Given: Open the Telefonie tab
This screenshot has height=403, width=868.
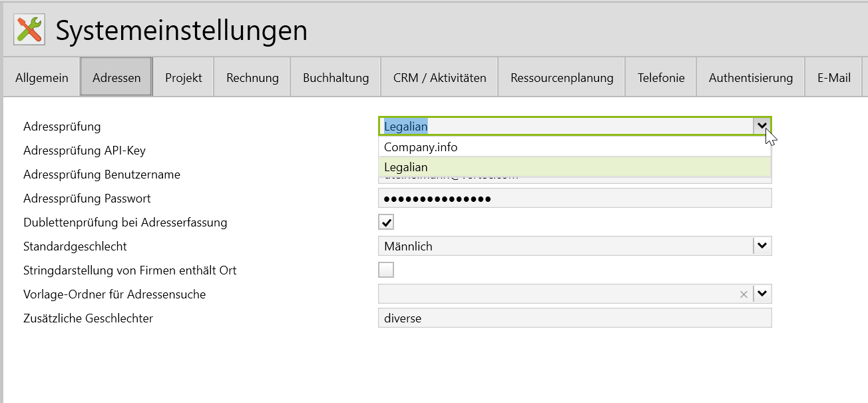Looking at the screenshot, I should [x=661, y=78].
